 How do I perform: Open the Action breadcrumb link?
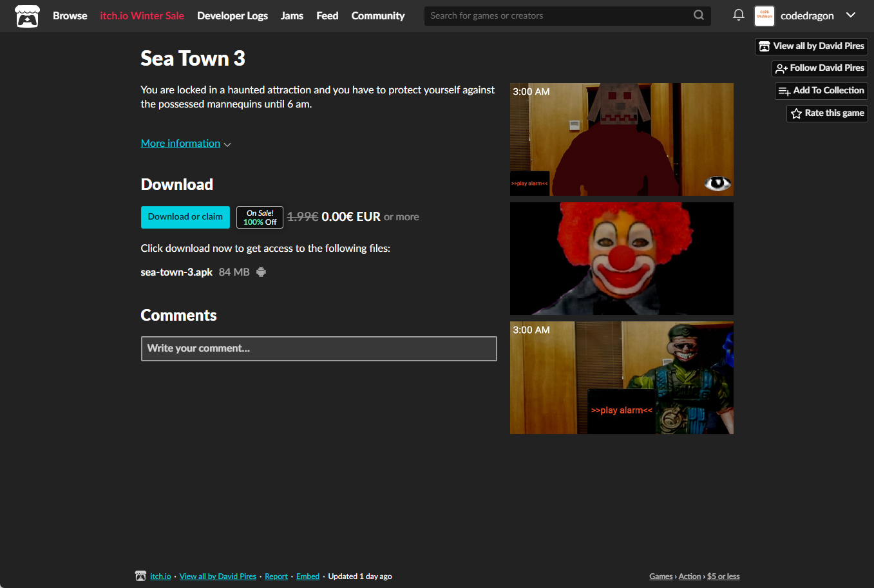(690, 576)
